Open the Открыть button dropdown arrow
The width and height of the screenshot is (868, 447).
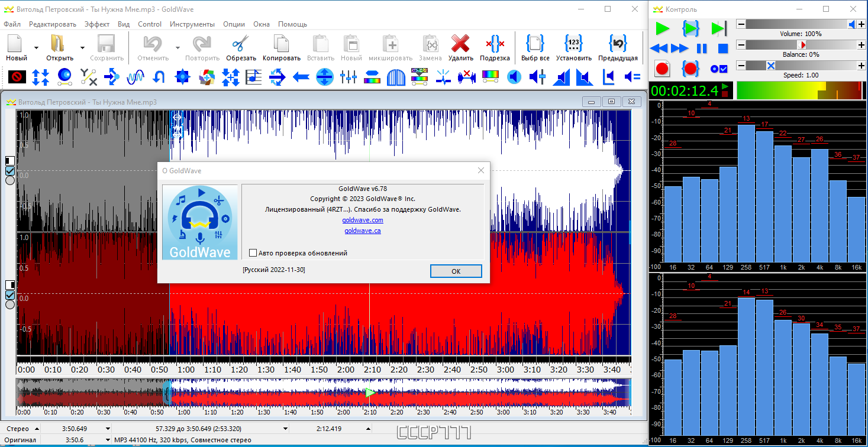click(x=82, y=47)
